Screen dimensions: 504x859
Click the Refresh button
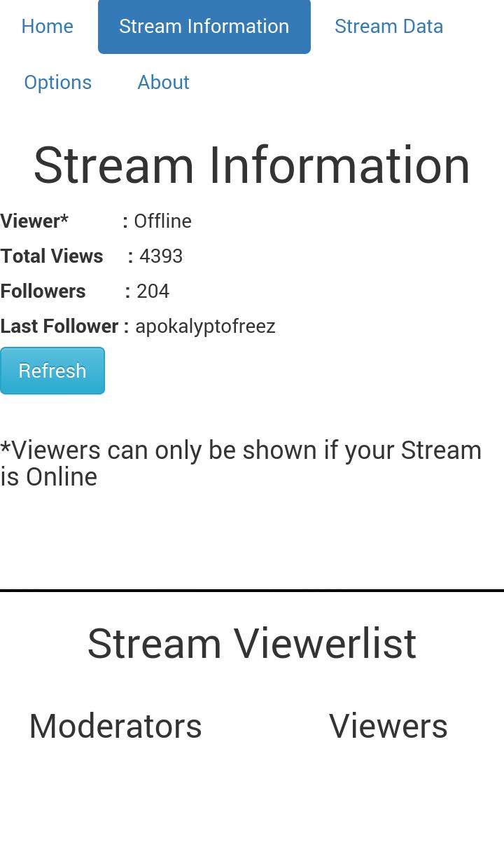[52, 371]
